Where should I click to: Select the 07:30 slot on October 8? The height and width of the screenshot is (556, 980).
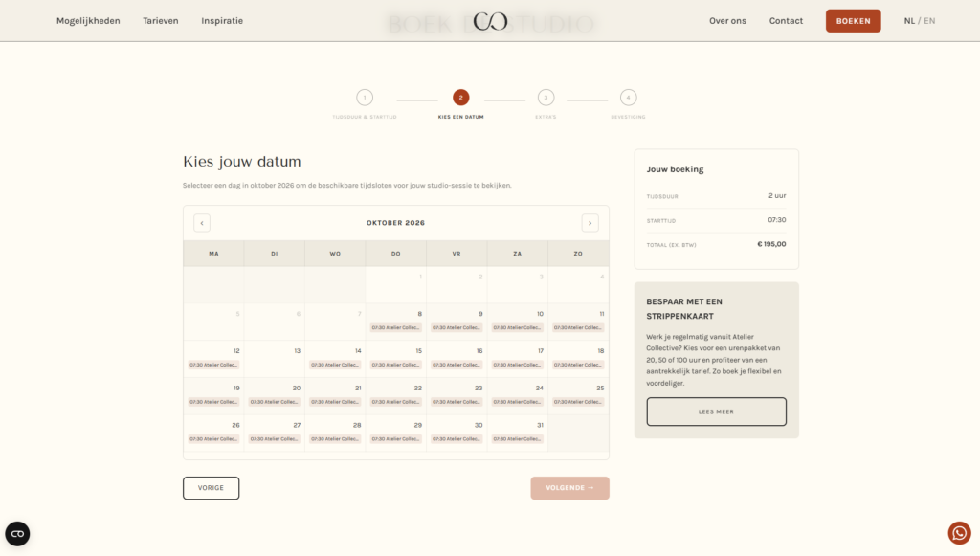pos(395,327)
